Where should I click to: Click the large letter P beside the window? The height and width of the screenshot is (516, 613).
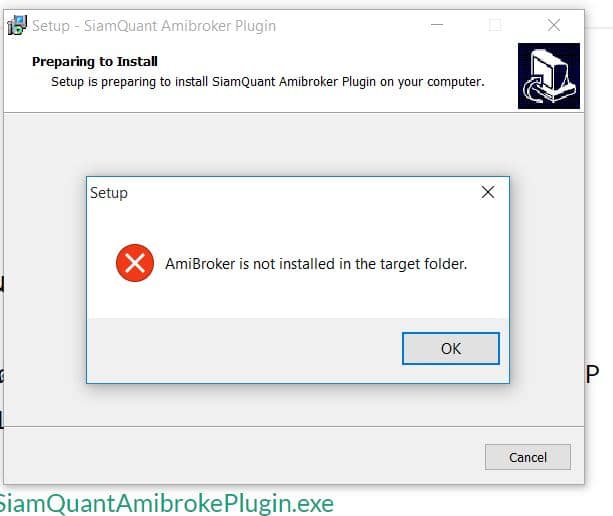(x=592, y=374)
